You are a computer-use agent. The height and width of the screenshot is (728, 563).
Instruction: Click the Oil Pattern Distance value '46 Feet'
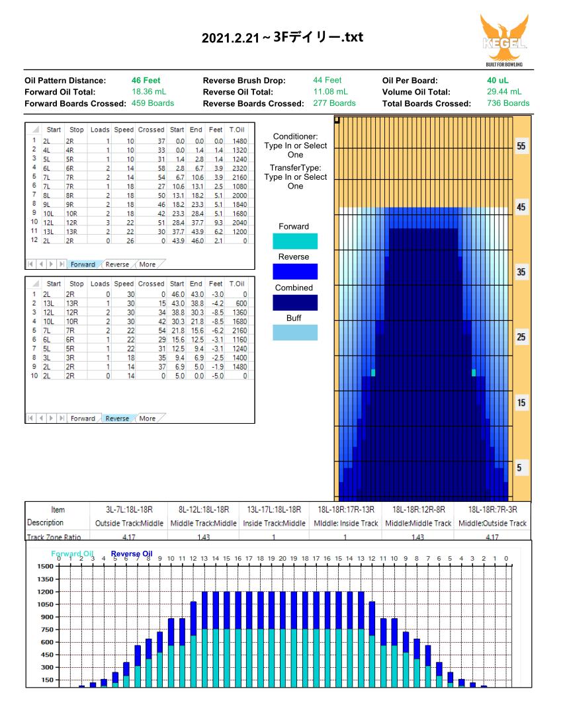click(146, 80)
